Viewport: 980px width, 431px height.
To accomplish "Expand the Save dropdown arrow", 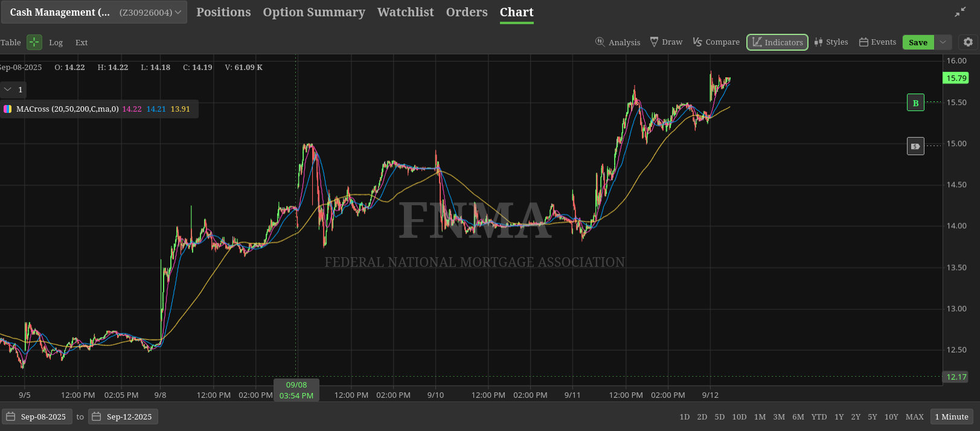I will [x=943, y=42].
